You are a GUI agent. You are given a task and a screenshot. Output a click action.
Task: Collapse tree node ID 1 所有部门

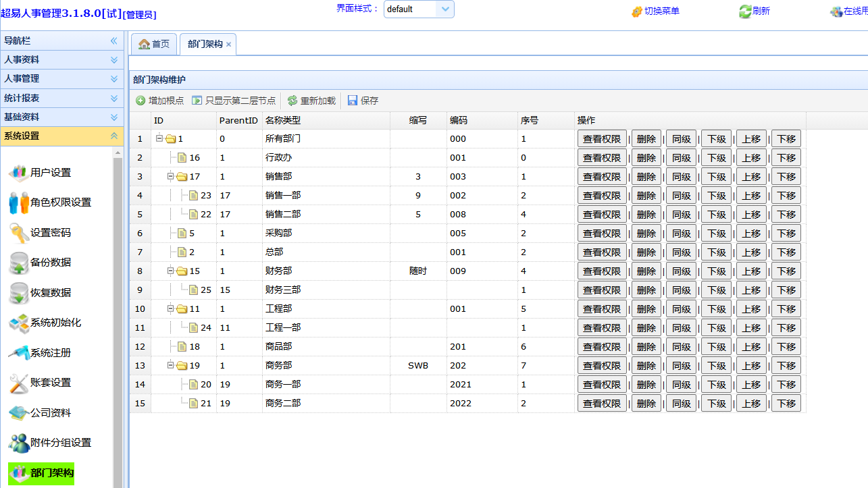click(159, 139)
